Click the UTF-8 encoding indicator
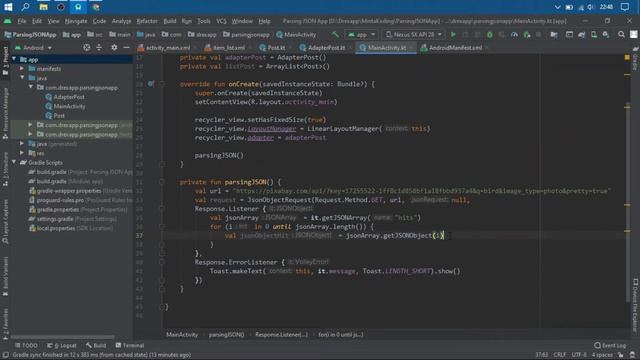 click(579, 355)
